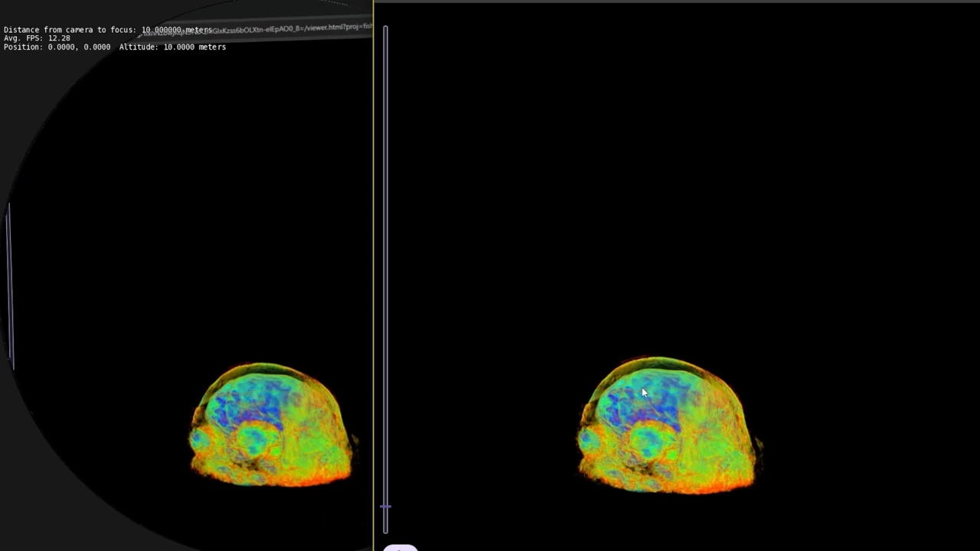Click the white rounded button below the slider
The width and height of the screenshot is (980, 551).
tap(400, 548)
